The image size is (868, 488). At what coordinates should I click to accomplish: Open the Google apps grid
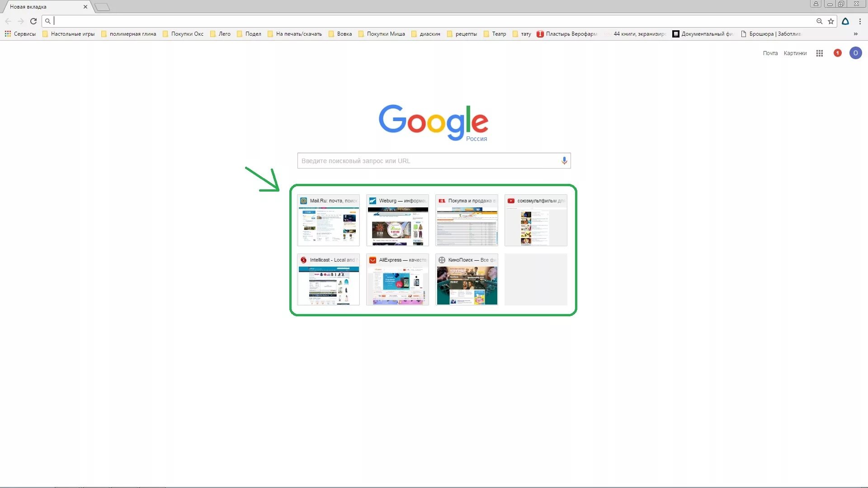tap(820, 53)
